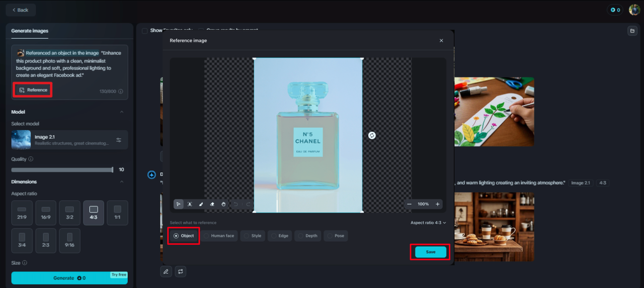
Task: Click the perfume bottle reference image
Action: tap(308, 135)
